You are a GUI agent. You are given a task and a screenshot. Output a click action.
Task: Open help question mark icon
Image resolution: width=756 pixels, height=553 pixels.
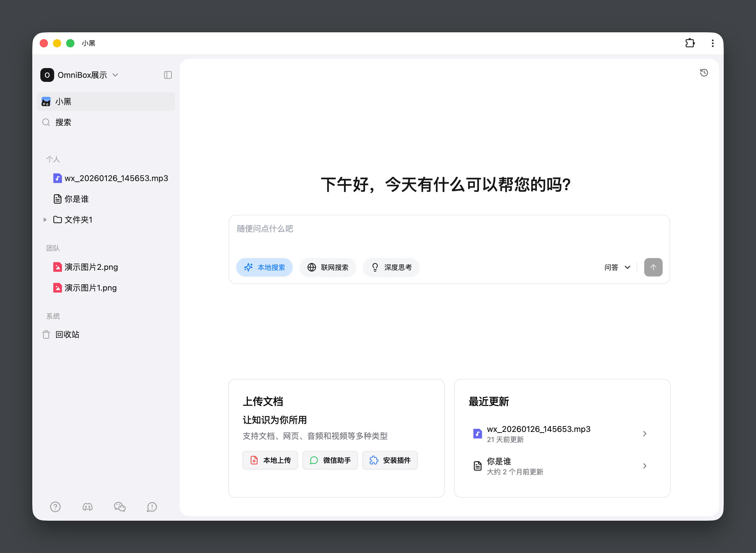pyautogui.click(x=55, y=507)
